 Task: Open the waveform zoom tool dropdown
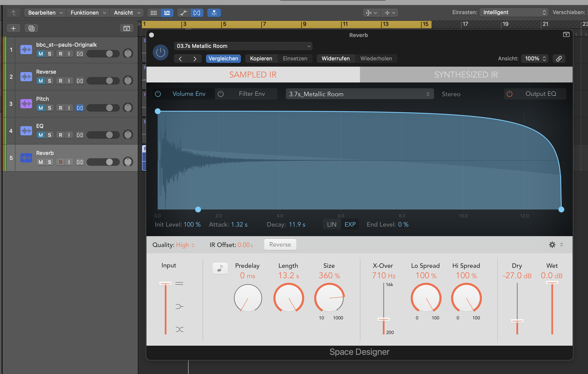(x=372, y=13)
